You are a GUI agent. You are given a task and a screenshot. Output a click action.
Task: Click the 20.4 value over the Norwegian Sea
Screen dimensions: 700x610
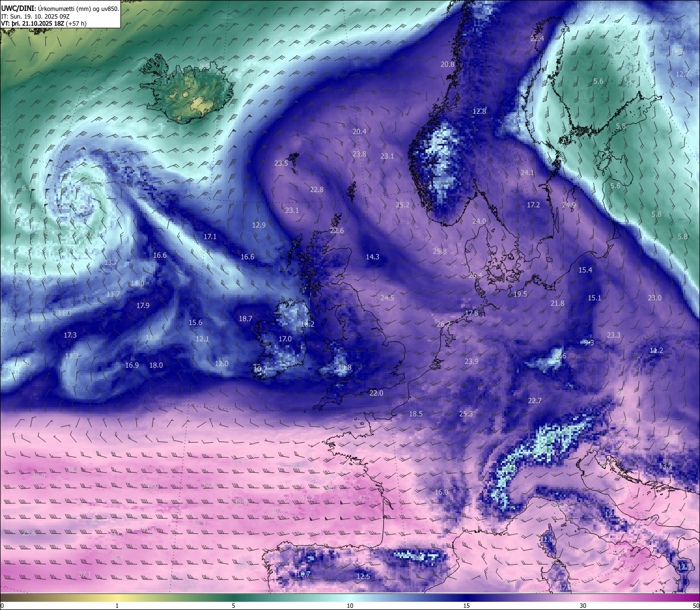[359, 132]
